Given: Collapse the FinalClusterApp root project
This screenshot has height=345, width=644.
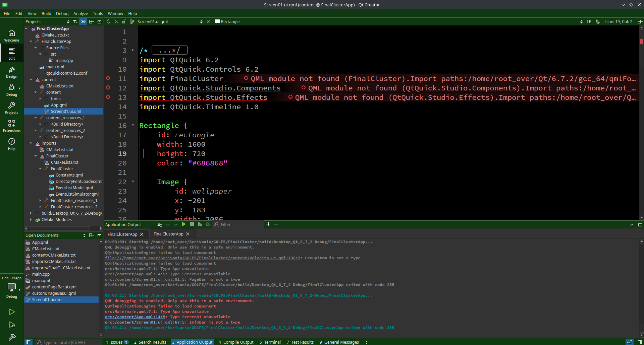Looking at the screenshot, I should [26, 29].
